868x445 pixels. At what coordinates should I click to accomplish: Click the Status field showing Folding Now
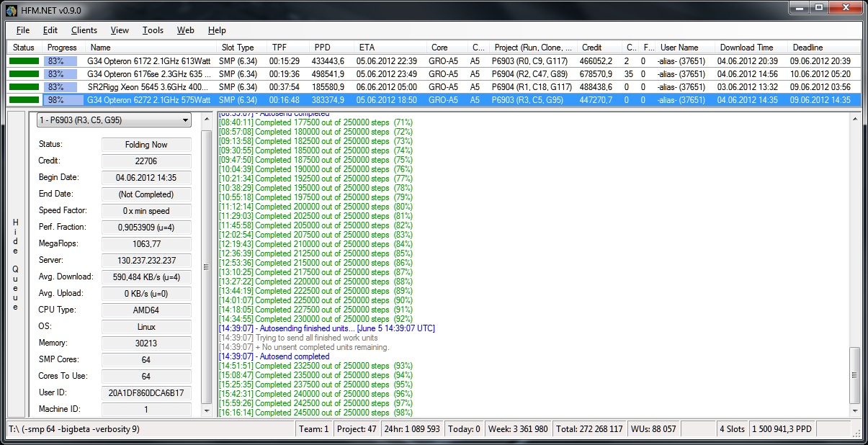pos(146,144)
